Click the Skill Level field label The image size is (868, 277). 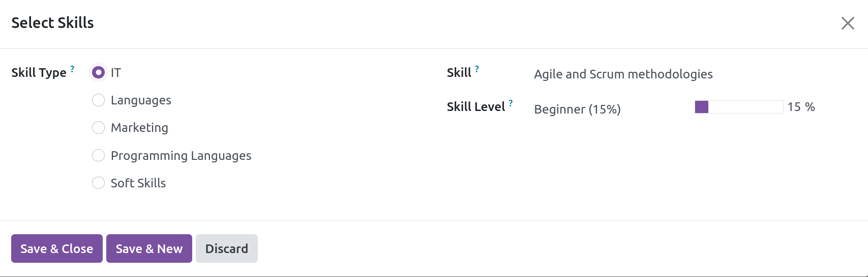tap(476, 107)
